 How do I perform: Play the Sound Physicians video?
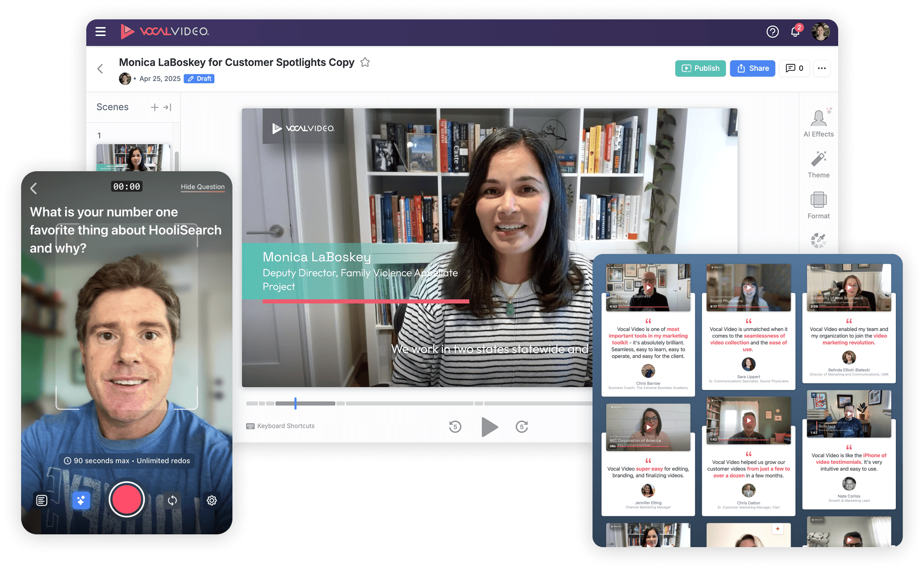748,287
